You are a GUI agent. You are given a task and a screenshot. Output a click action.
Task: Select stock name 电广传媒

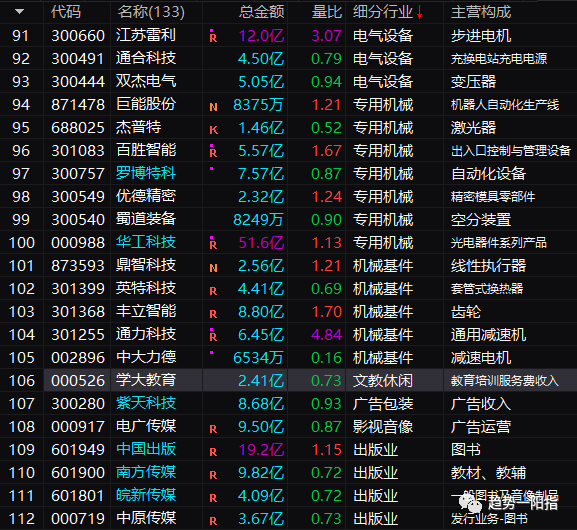[x=146, y=427]
